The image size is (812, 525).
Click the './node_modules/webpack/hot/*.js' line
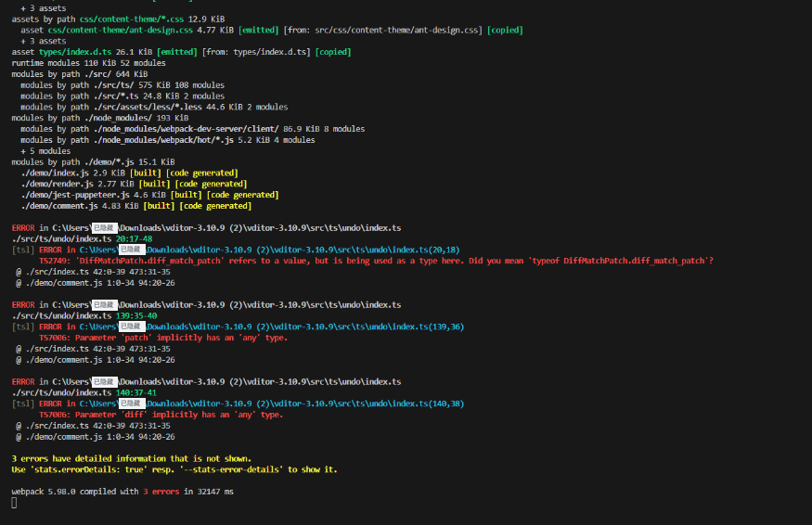point(168,140)
